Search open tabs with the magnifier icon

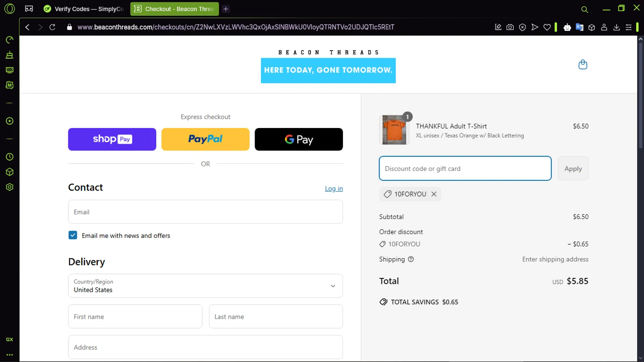584,9
